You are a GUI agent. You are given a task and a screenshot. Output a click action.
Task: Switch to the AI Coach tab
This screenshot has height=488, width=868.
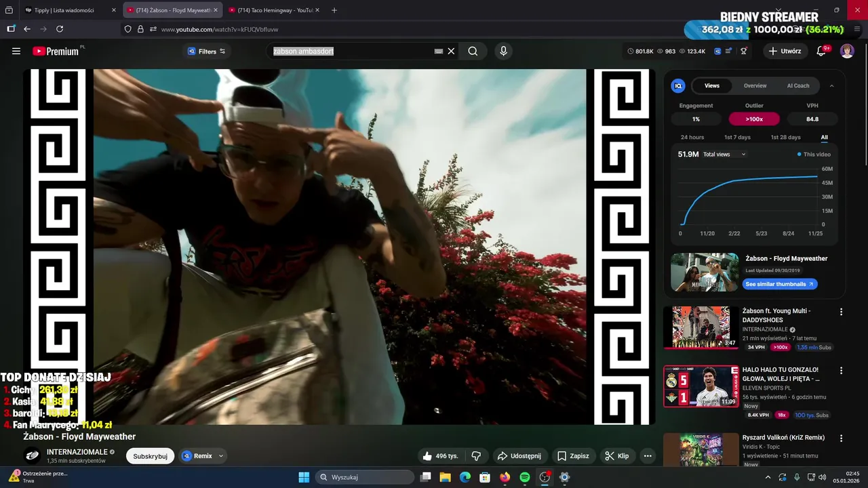click(798, 85)
